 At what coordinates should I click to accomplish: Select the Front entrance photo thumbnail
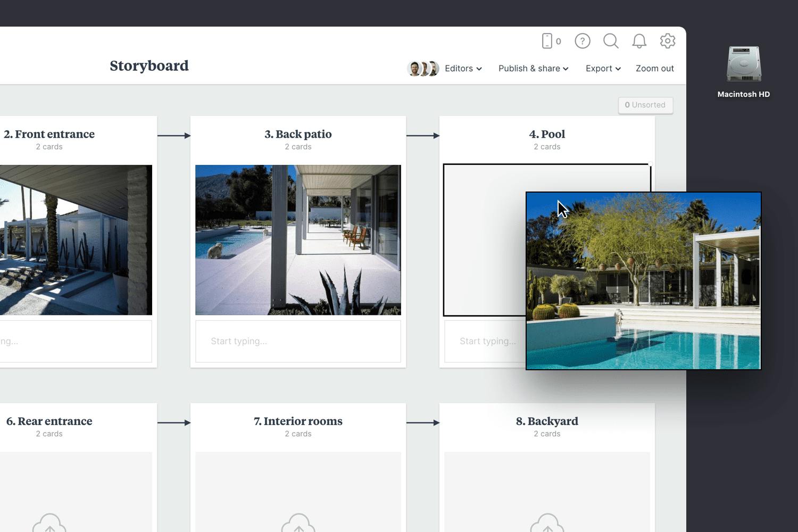tap(76, 239)
